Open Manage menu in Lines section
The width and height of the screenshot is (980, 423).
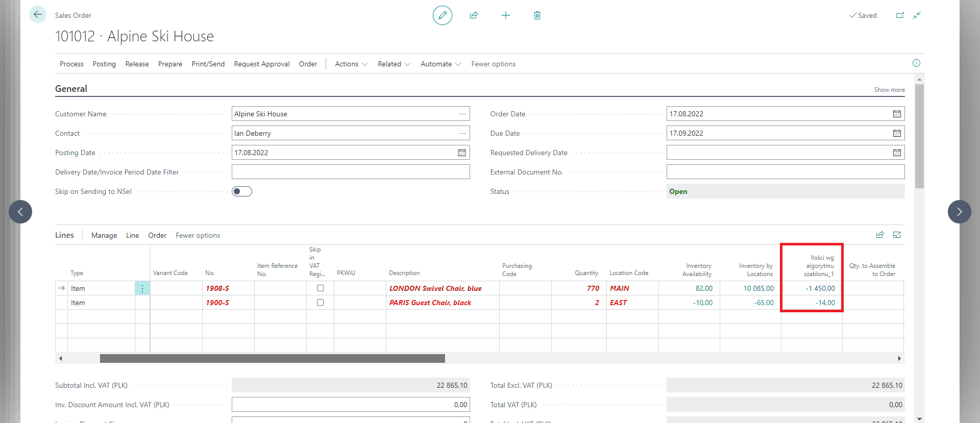click(x=104, y=235)
